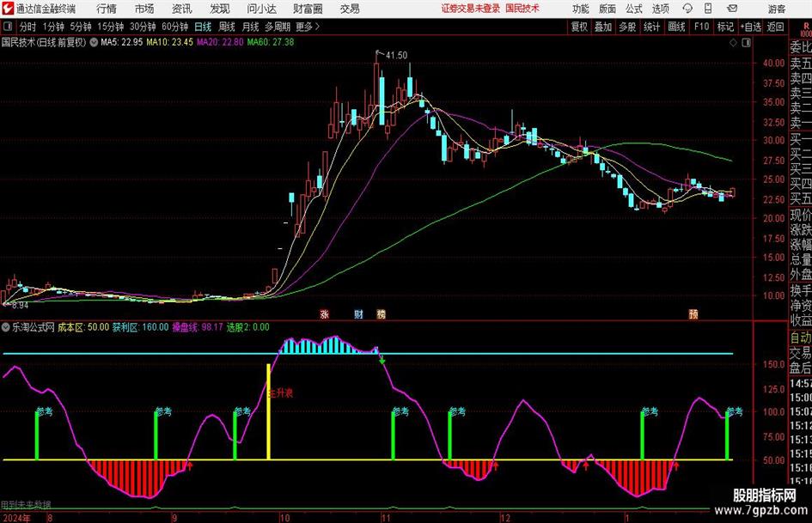
Task: Toggle the right sidebar panel icon
Action: [x=746, y=43]
